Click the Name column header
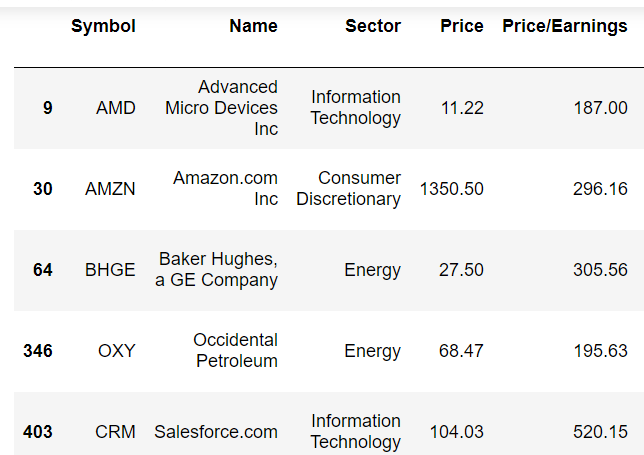The image size is (644, 455). 253,26
